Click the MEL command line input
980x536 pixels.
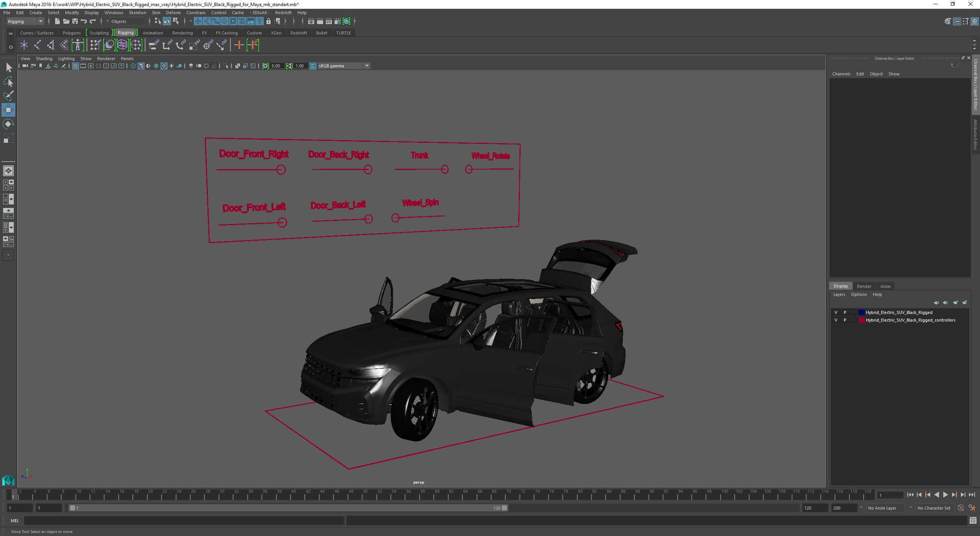pos(184,521)
